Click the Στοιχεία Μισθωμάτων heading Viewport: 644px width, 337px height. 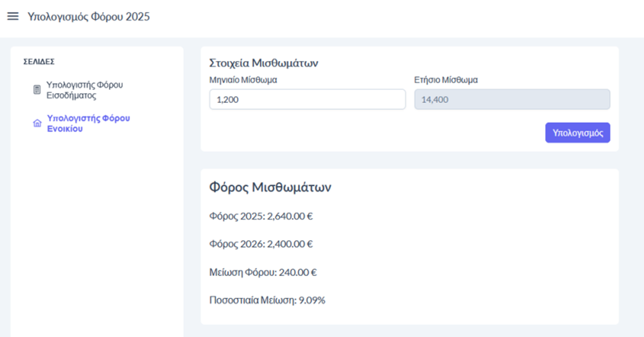tap(264, 63)
